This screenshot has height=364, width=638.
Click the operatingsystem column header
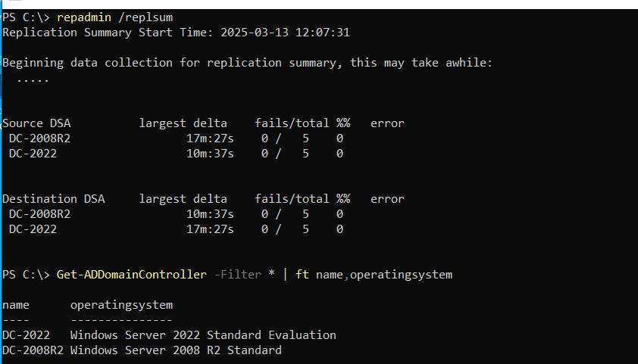tap(121, 305)
